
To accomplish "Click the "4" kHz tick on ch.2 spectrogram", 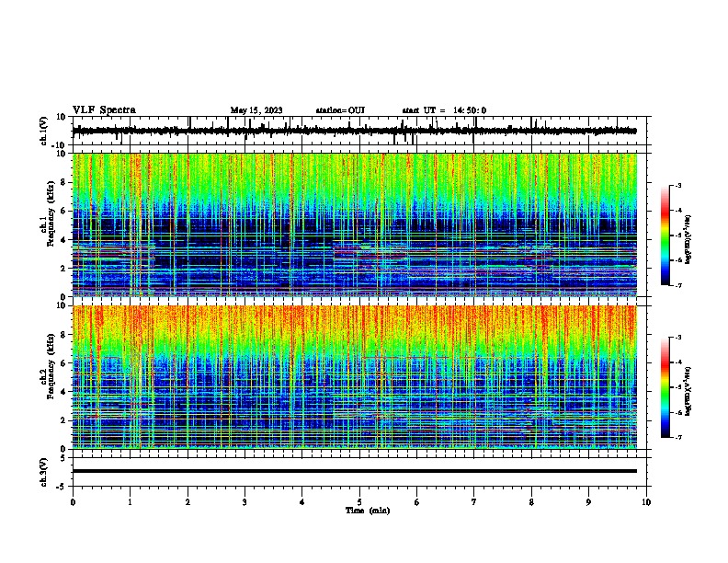I will [x=63, y=392].
